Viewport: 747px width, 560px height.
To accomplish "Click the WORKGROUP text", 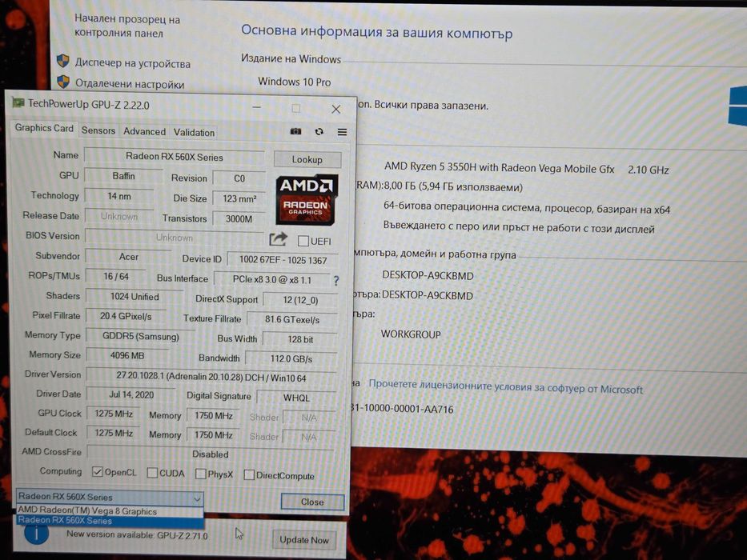I will (411, 334).
